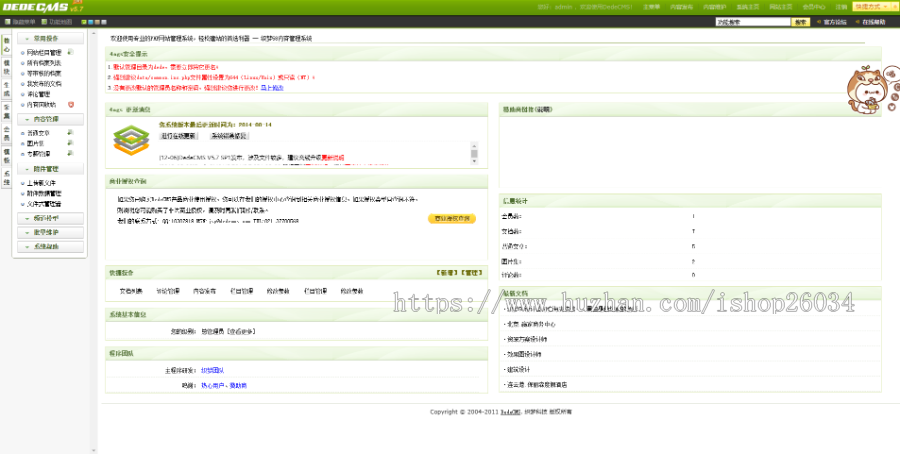Click arrow icon beside 官方论坛
This screenshot has width=900, height=454.
[x=819, y=22]
